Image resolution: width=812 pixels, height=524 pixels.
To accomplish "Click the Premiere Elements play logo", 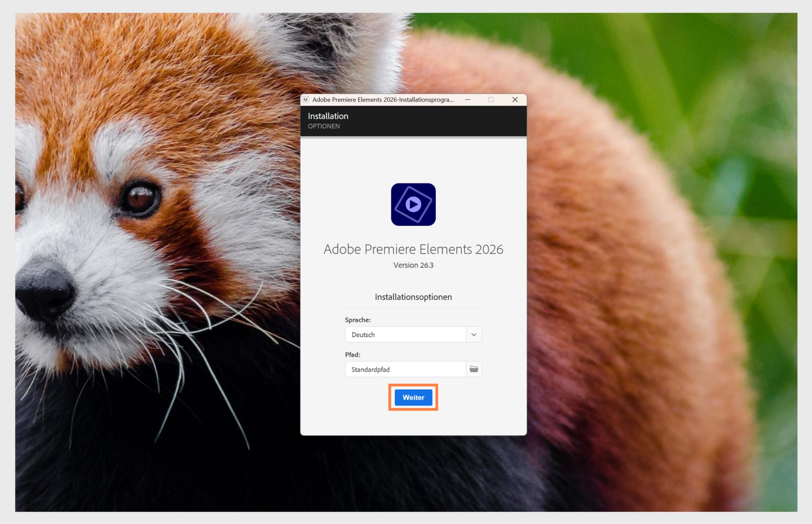I will (x=413, y=205).
